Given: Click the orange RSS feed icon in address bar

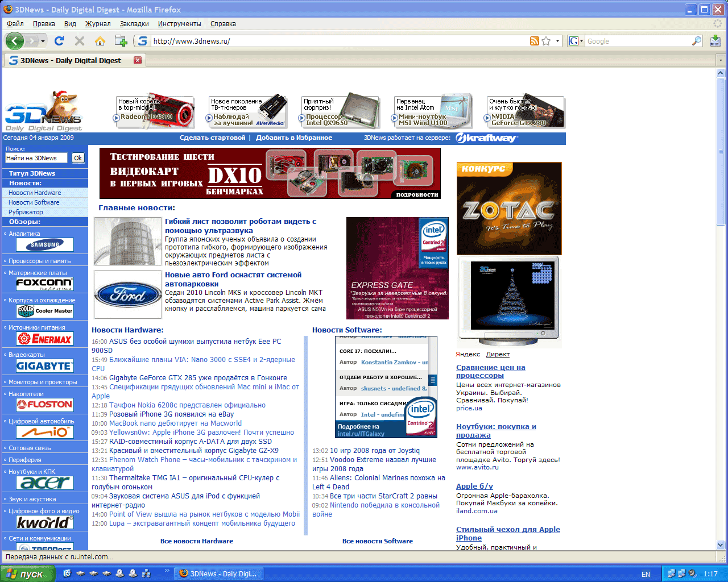Looking at the screenshot, I should [x=534, y=41].
